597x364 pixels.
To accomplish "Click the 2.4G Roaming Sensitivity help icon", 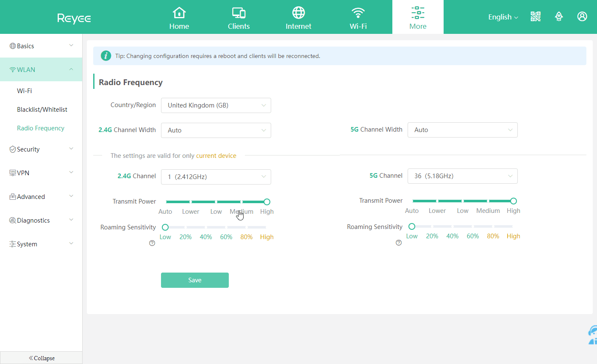I will click(x=152, y=243).
